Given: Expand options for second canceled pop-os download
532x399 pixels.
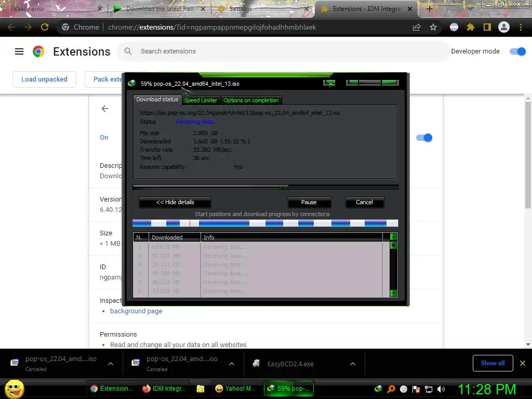Looking at the screenshot, I should 232,364.
